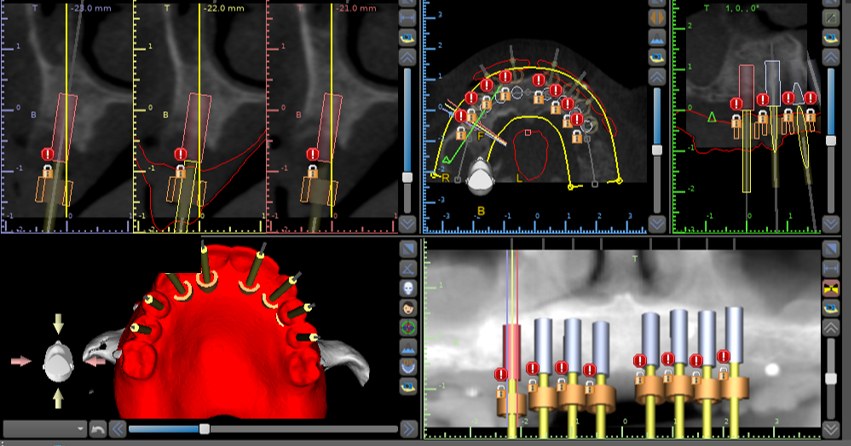Click warning icon in -22.0 mm cross-section
The image size is (851, 446).
click(x=181, y=155)
